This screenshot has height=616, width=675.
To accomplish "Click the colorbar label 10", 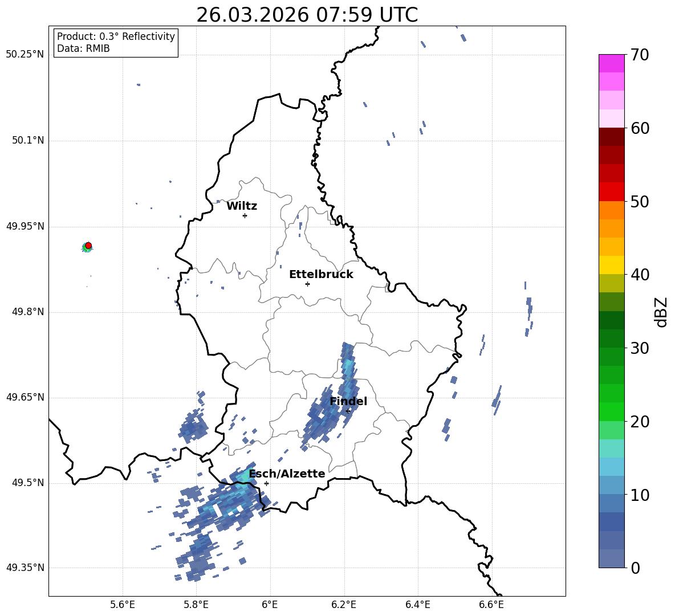I will click(x=640, y=495).
